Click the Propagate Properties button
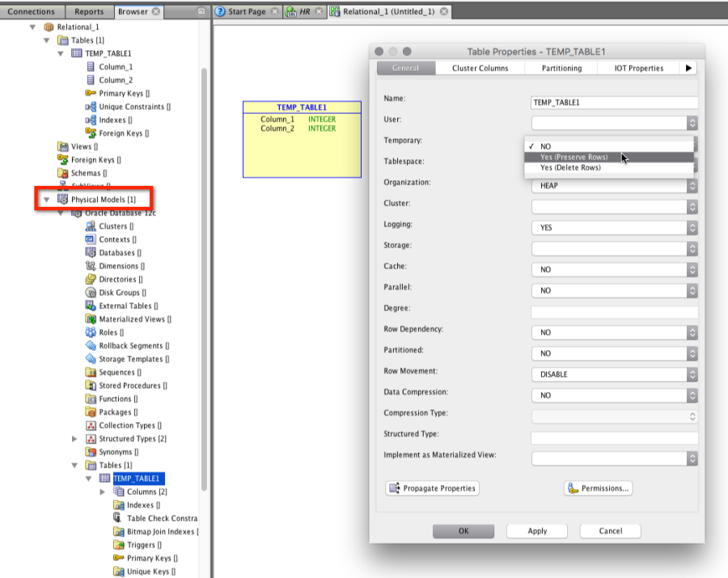The height and width of the screenshot is (578, 728). [433, 488]
